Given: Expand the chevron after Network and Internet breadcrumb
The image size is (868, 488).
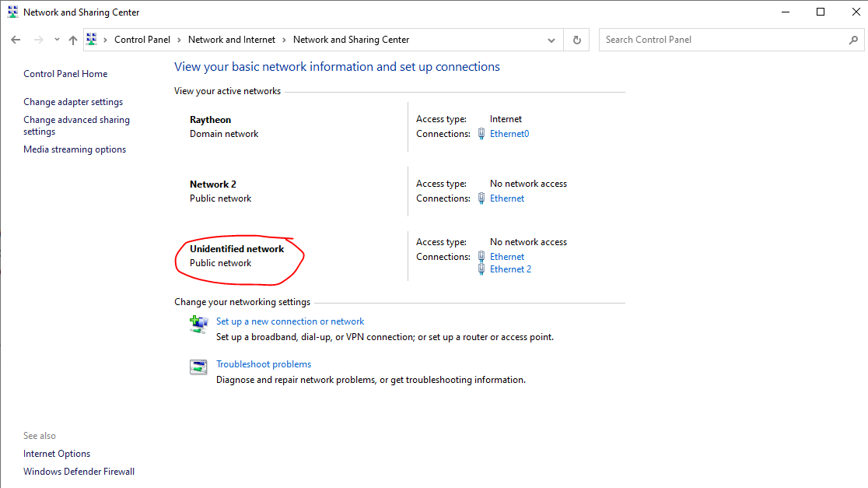Looking at the screenshot, I should click(284, 40).
